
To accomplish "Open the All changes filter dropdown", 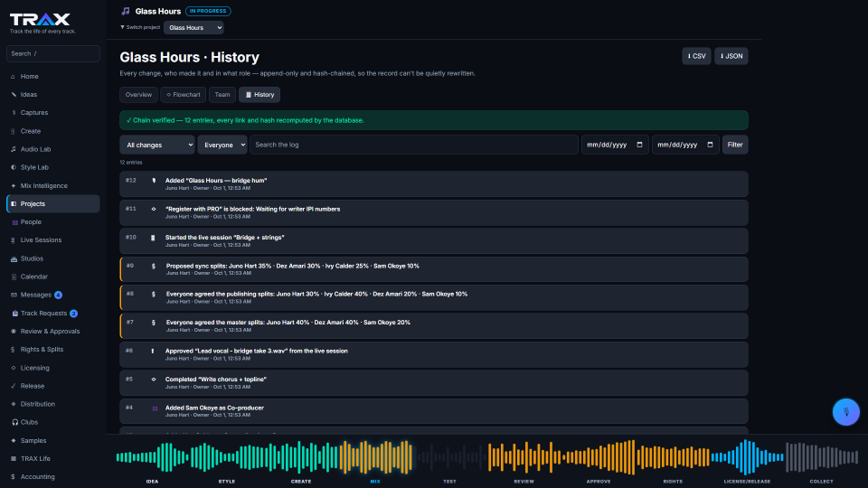I will tap(157, 145).
